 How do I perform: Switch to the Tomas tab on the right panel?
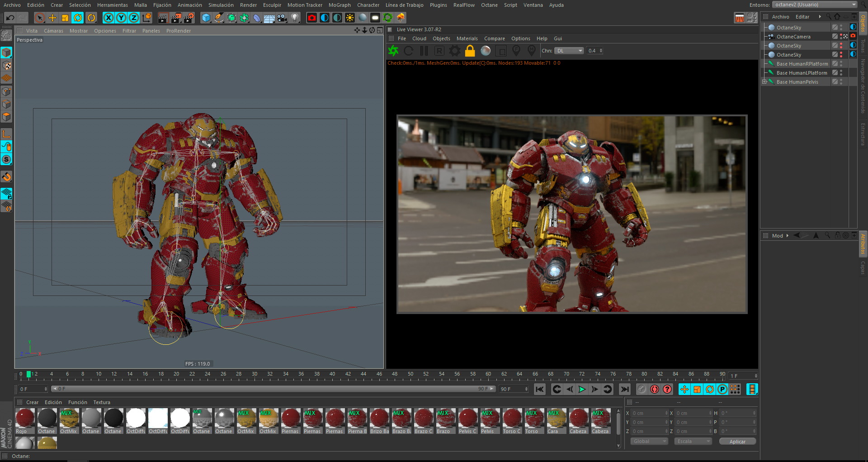pyautogui.click(x=863, y=45)
